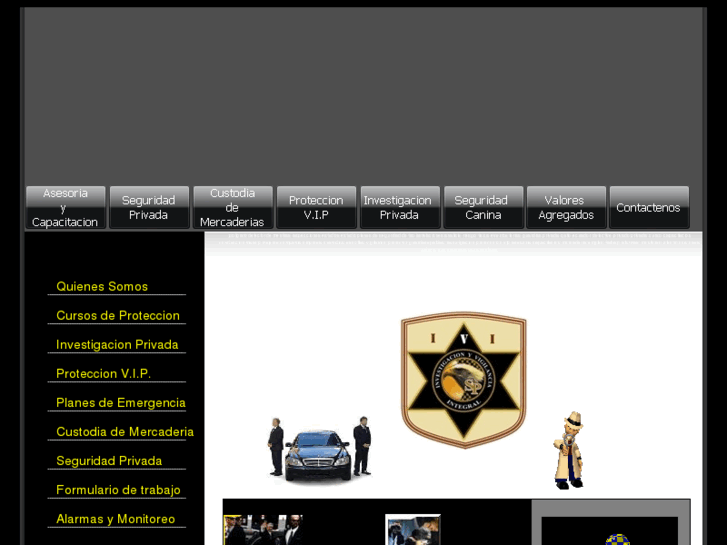Click the Contactenos nav button
Viewport: 727px width, 545px height.
tap(649, 207)
